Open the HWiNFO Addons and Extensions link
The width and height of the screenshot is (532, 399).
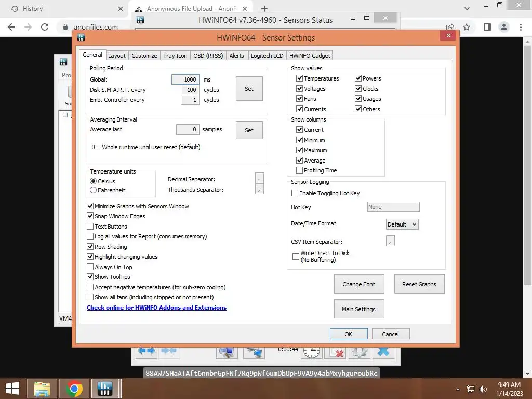tap(156, 308)
